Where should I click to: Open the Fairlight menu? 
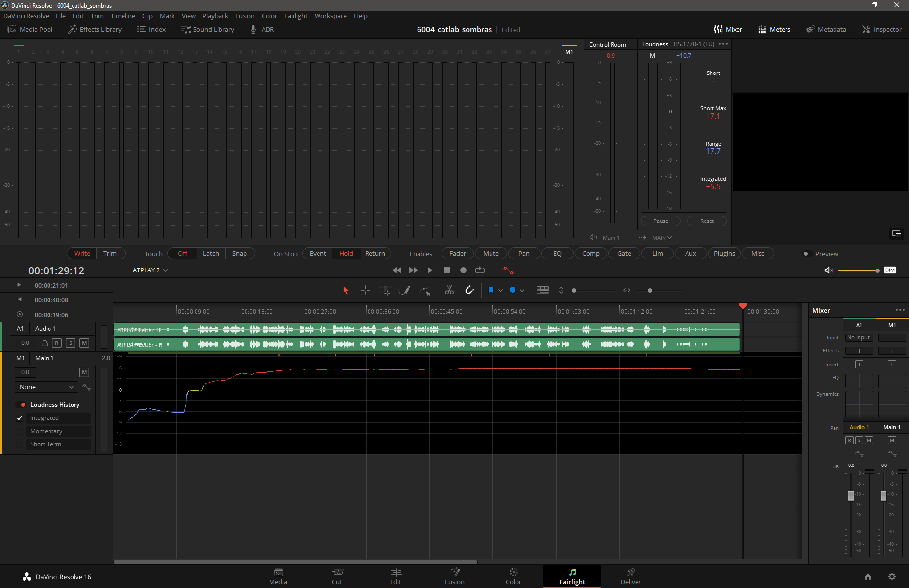tap(295, 16)
